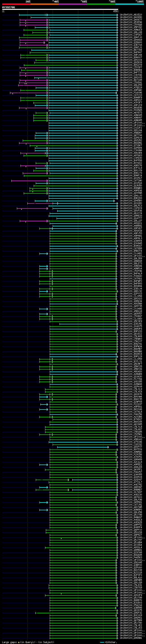Select the UniRef100_Q94JJ0 label
146x644 pixels.
click(x=131, y=196)
